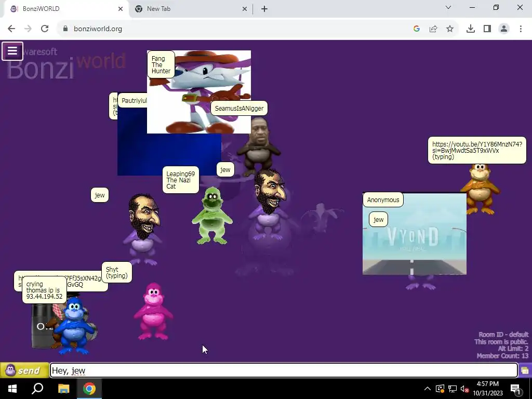
Task: Switch to the New Tab tab
Action: pos(190,9)
